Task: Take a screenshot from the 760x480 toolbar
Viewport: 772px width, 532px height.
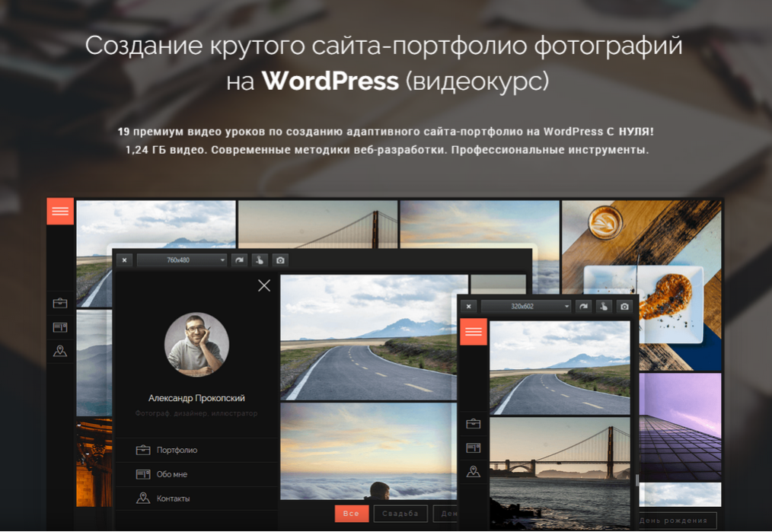Action: (x=280, y=260)
